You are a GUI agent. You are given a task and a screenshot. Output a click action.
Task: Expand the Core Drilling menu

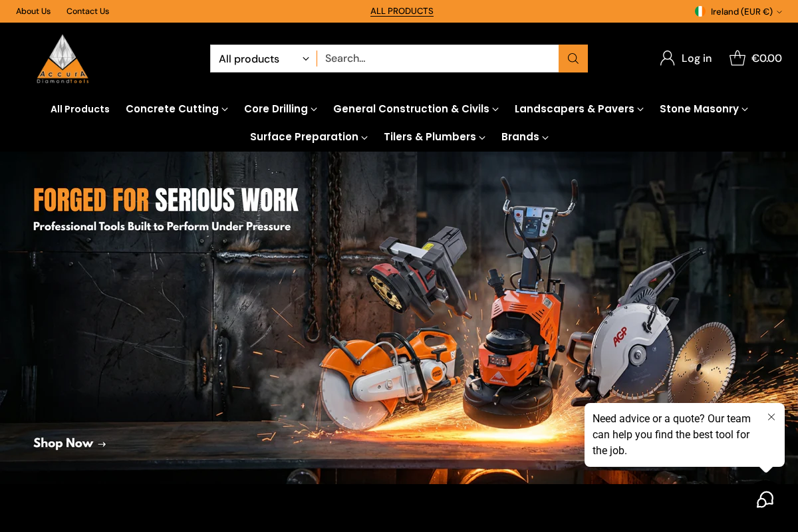pos(280,109)
